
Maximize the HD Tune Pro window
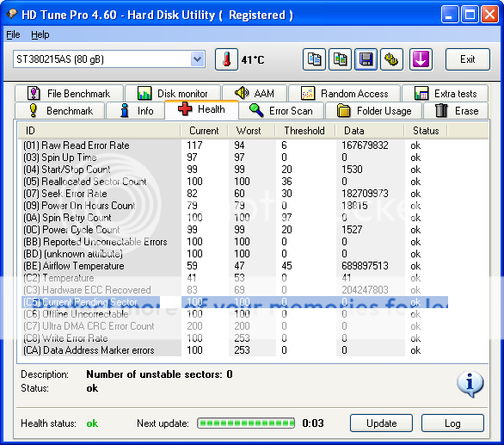tap(470, 15)
